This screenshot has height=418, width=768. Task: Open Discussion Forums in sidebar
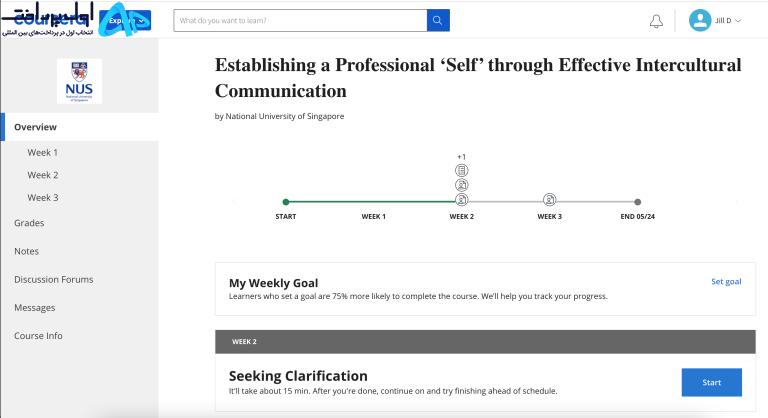[53, 279]
